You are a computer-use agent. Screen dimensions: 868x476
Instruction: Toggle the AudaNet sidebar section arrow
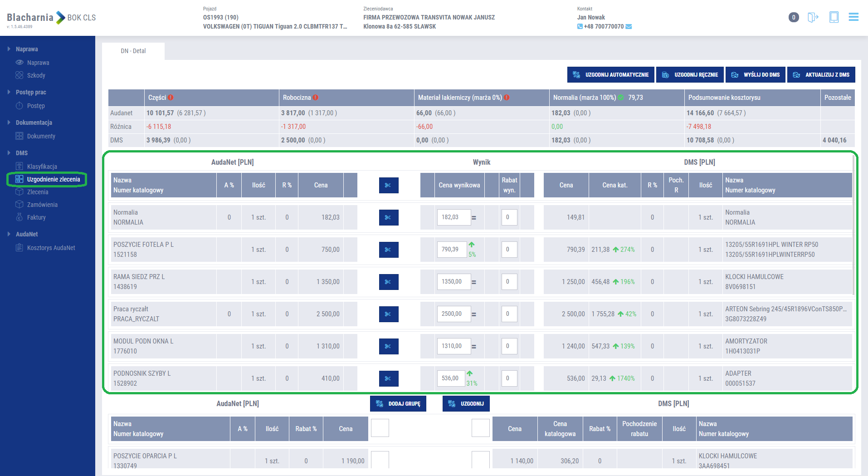[9, 234]
